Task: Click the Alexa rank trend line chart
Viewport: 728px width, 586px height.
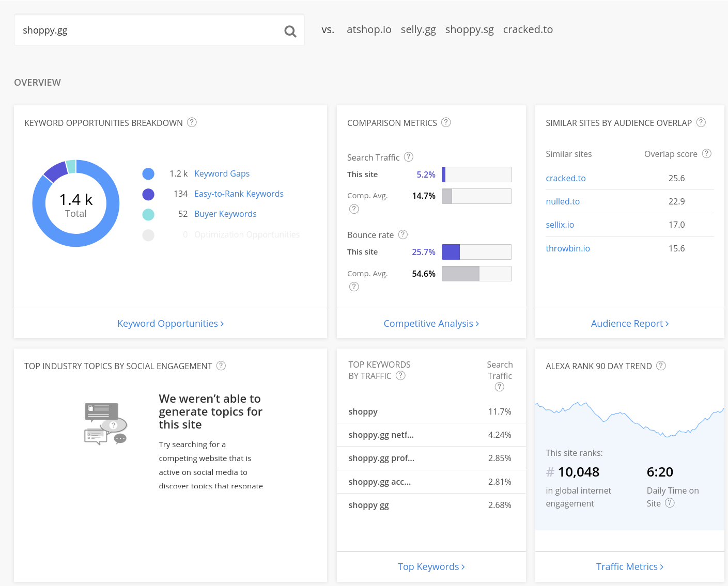Action: click(630, 419)
